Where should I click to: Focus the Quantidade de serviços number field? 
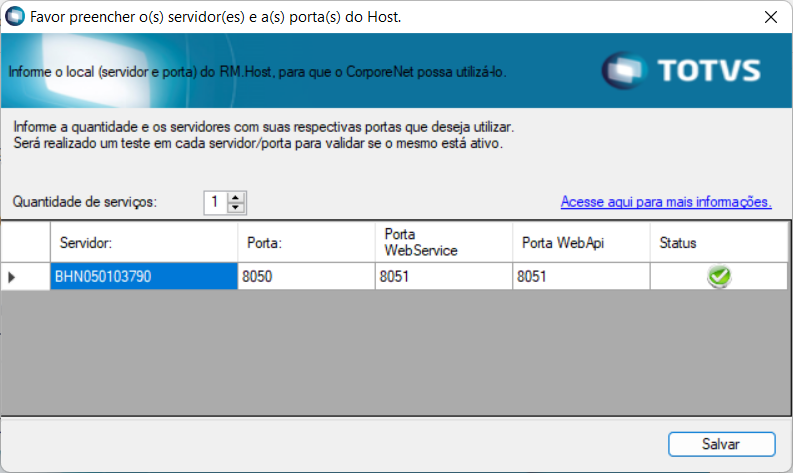coord(215,202)
